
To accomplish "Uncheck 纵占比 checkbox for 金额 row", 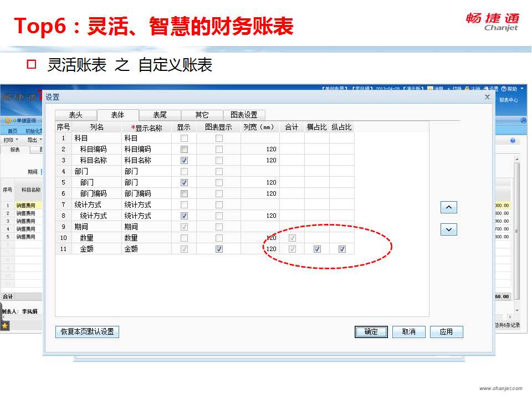I will coord(342,249).
